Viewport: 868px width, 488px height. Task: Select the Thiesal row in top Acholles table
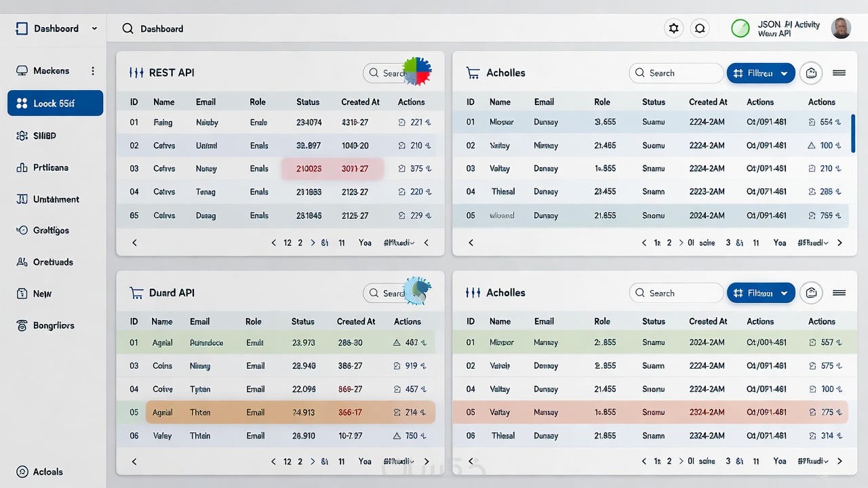coord(653,192)
